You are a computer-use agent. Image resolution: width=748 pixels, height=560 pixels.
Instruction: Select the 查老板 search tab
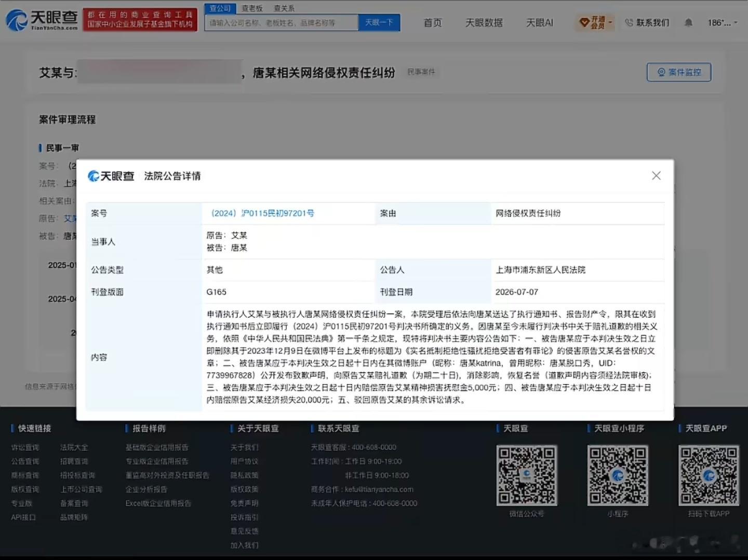pos(252,8)
